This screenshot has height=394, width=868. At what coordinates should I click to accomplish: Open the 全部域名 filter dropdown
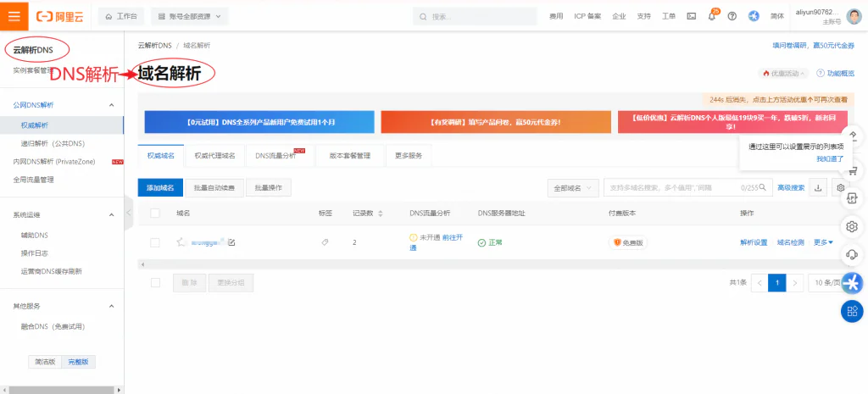click(573, 187)
